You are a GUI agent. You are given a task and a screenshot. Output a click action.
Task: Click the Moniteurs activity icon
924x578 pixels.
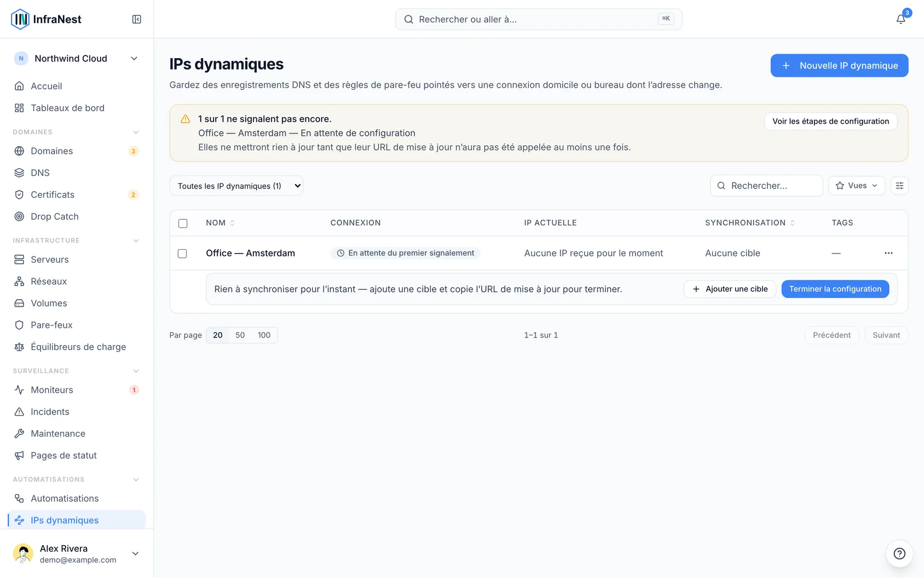(19, 390)
